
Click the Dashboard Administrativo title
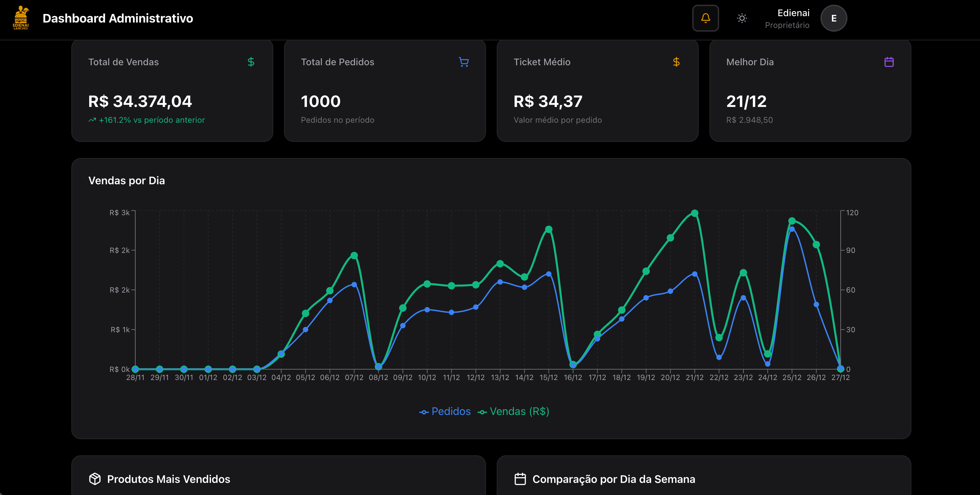[x=117, y=18]
